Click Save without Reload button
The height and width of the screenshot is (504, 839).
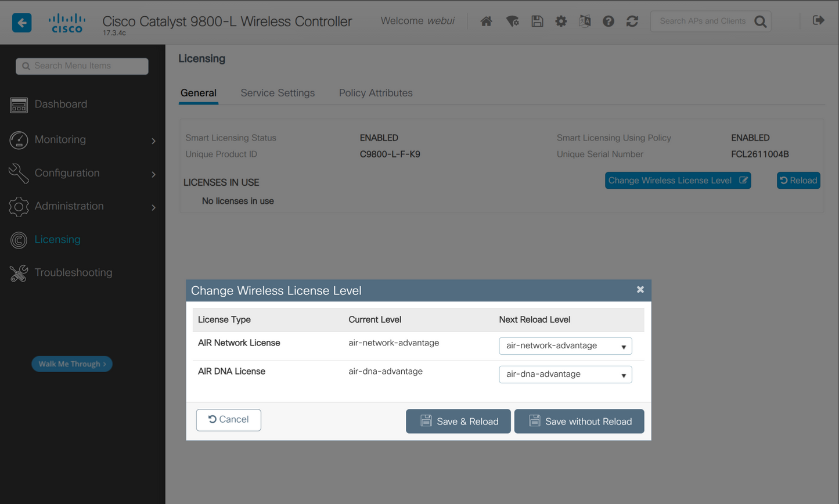(x=579, y=422)
